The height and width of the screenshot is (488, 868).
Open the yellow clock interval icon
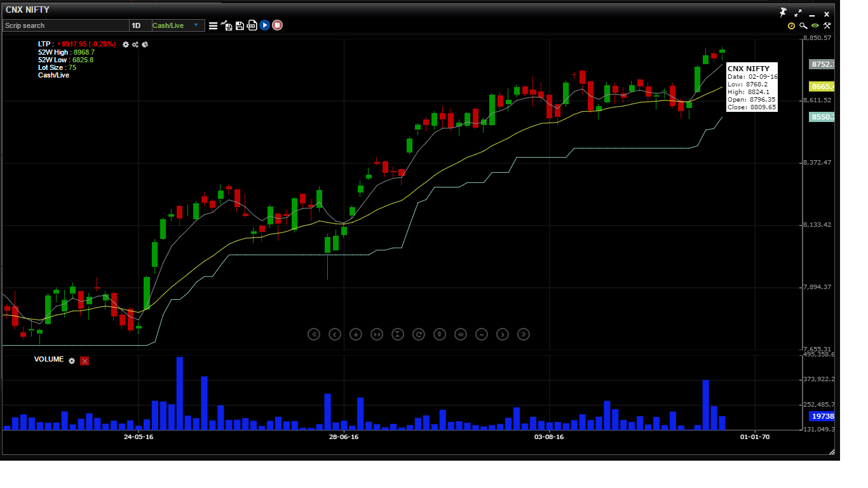[791, 25]
